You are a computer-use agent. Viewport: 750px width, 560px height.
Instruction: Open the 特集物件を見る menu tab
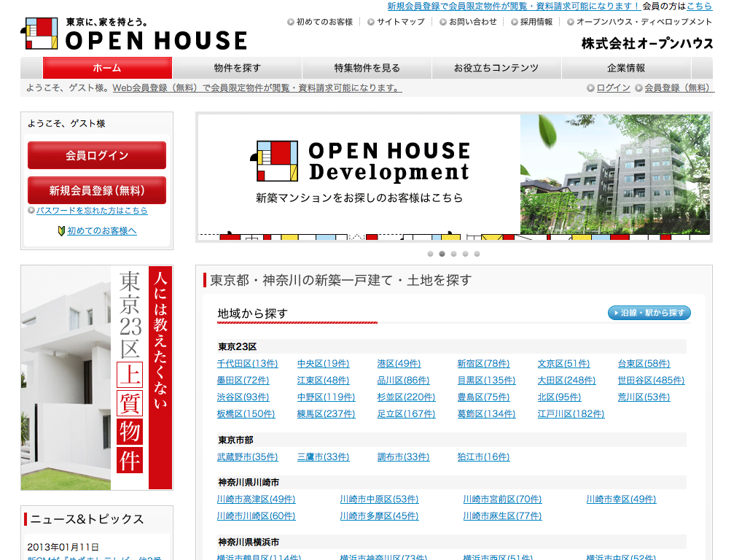[367, 68]
